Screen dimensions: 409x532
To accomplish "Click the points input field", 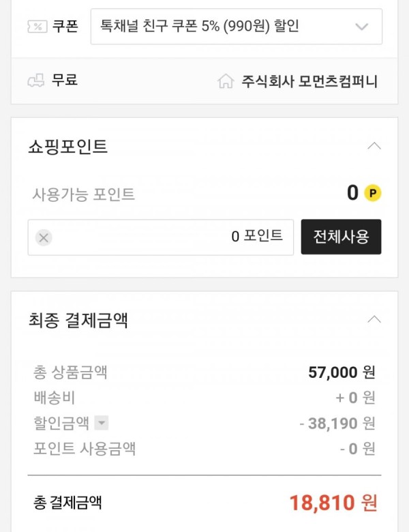I will click(x=161, y=237).
